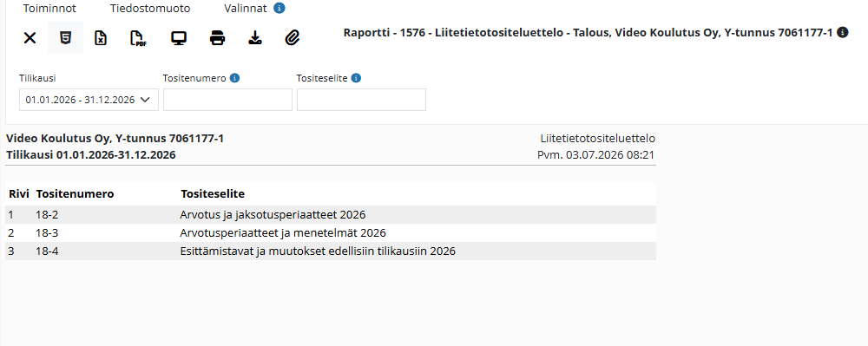Image resolution: width=868 pixels, height=346 pixels.
Task: Click info icon after the report title
Action: 843,33
